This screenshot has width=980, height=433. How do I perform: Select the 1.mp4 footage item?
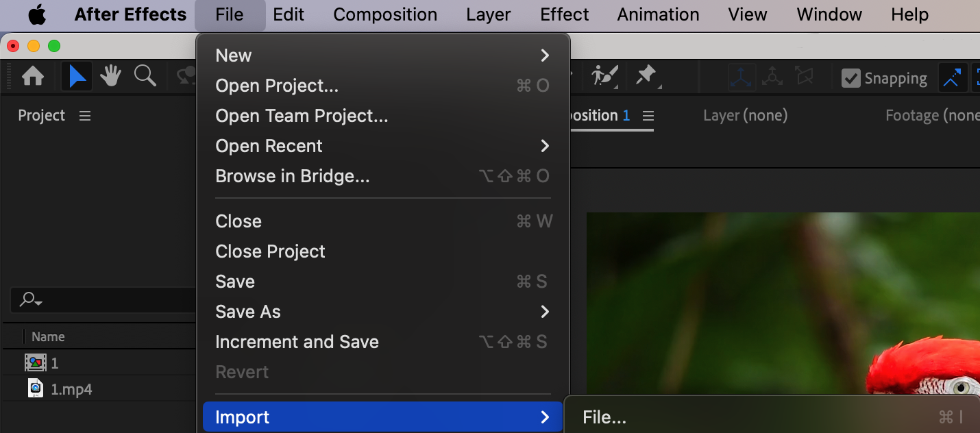click(x=71, y=390)
